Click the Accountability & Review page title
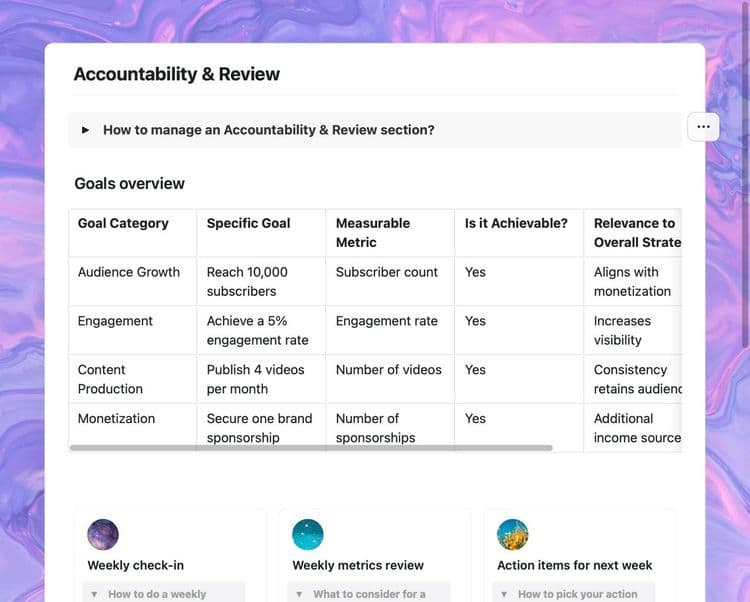750x602 pixels. click(x=176, y=74)
